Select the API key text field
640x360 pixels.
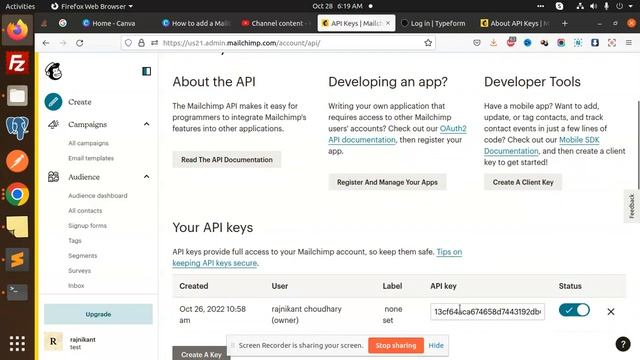pos(487,312)
